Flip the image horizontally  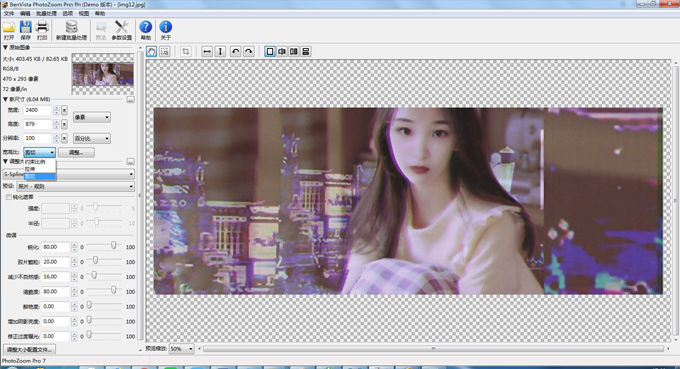[207, 52]
